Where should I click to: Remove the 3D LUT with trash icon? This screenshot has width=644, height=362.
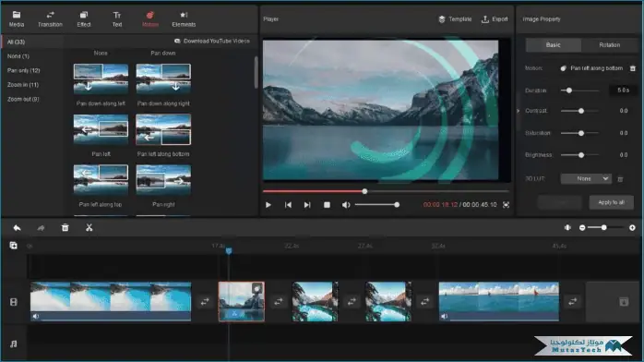coord(620,179)
